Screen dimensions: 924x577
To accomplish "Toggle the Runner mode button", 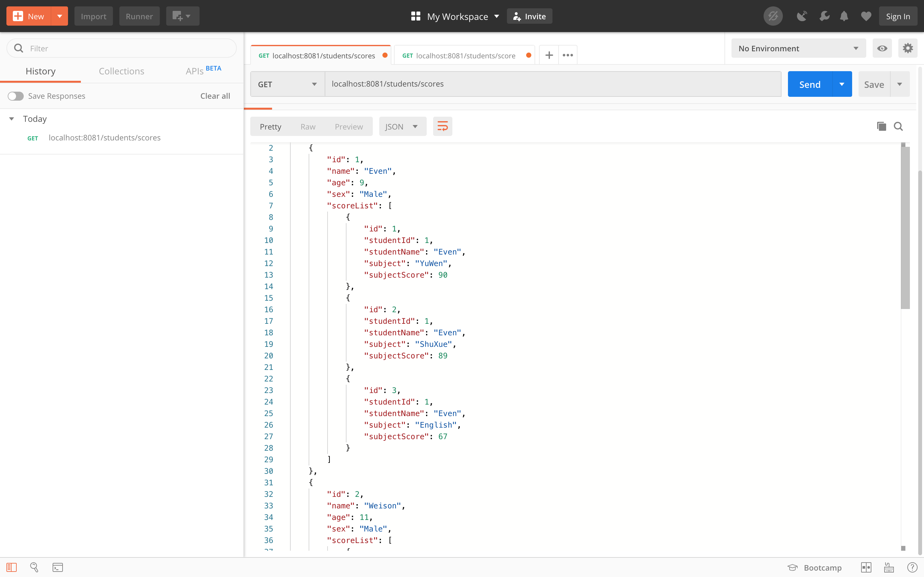I will (139, 16).
